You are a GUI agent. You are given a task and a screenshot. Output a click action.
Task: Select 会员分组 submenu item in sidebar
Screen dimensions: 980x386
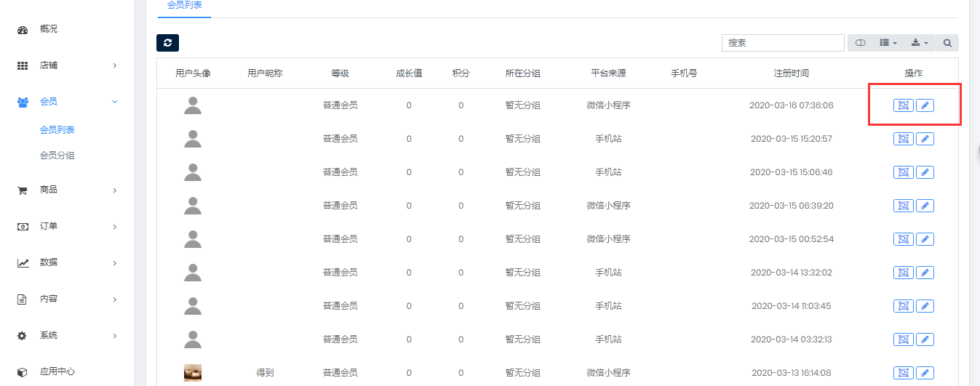point(57,156)
